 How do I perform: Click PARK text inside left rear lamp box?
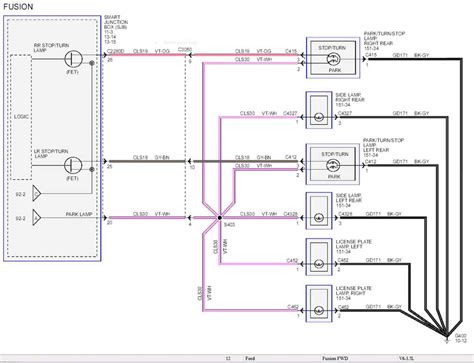coord(334,177)
